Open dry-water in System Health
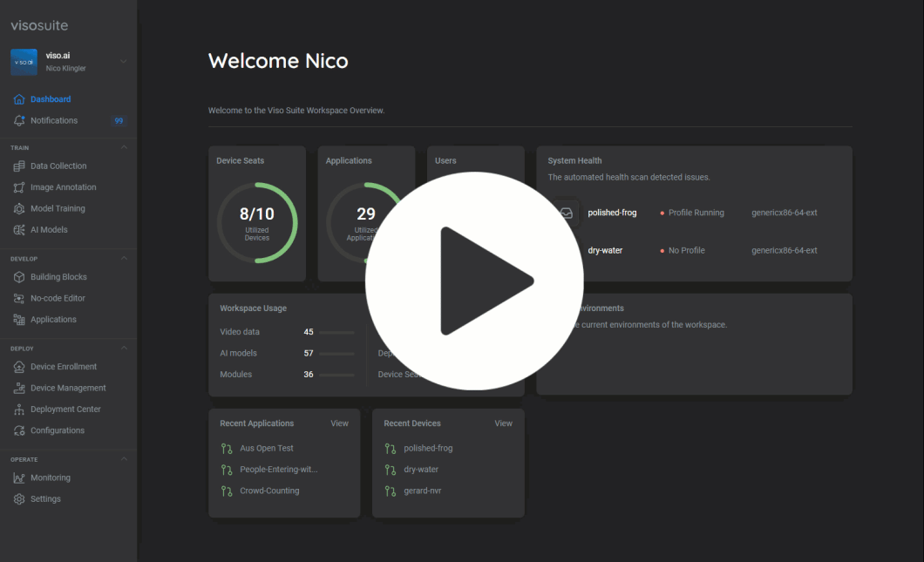 pos(605,250)
